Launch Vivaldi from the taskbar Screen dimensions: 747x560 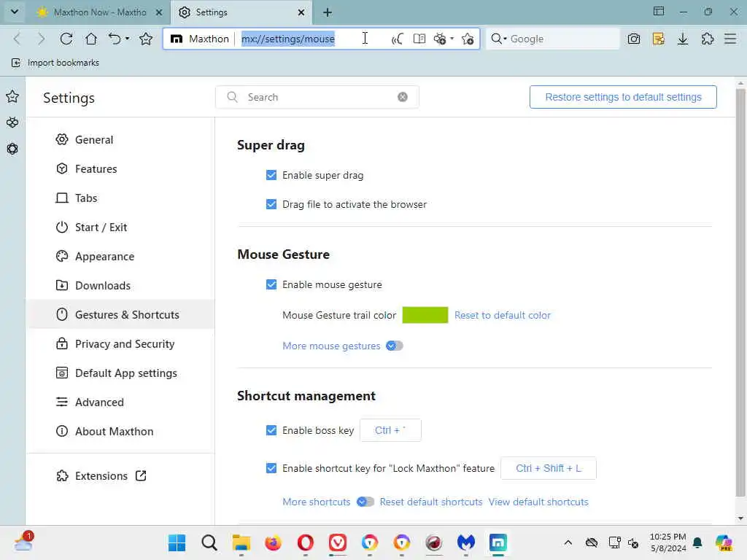[x=337, y=542]
